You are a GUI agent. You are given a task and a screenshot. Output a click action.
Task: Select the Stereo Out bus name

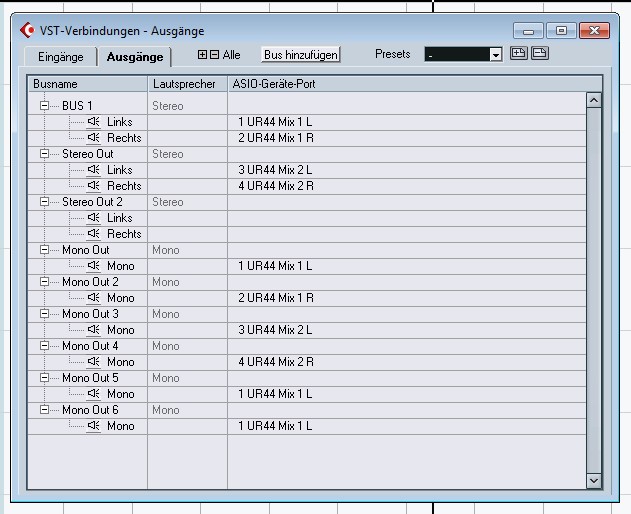click(x=88, y=154)
